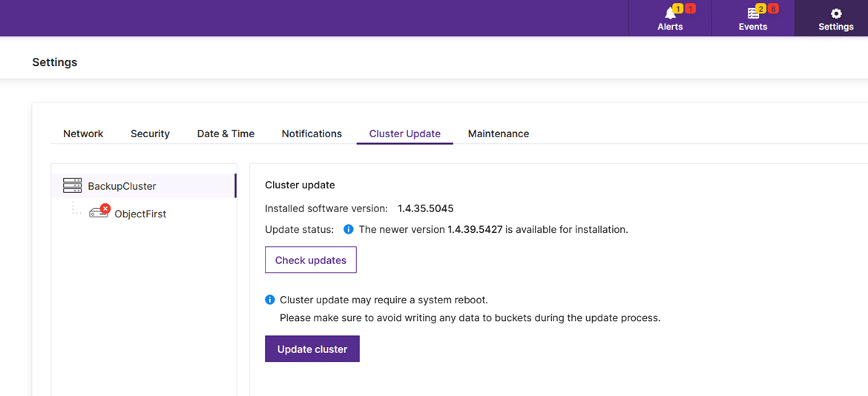Click the yellow Events badge showing 2
Screen dimensions: 868x396
(760, 9)
